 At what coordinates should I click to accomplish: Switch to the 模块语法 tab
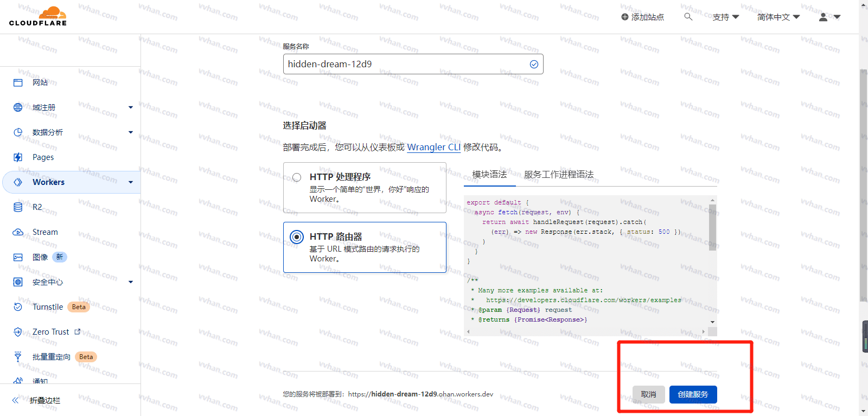(x=489, y=174)
